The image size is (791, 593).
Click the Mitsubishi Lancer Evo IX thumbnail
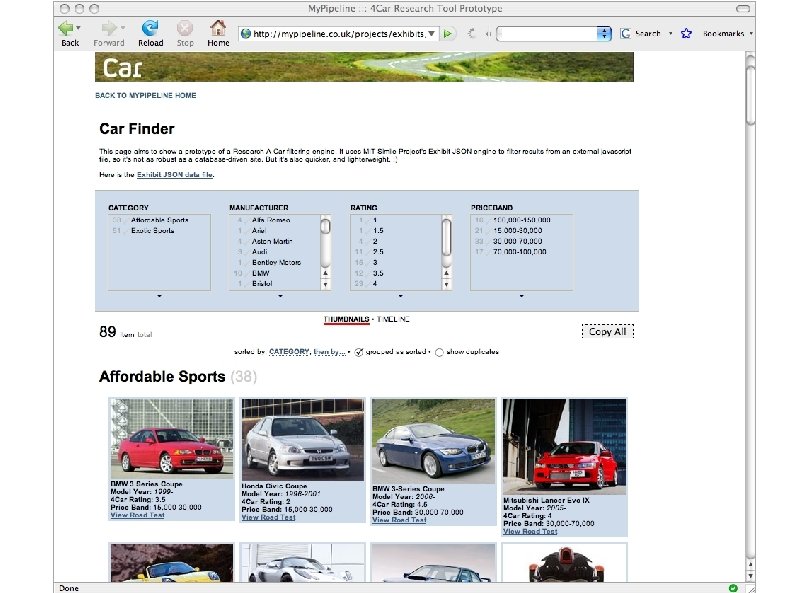tap(564, 447)
